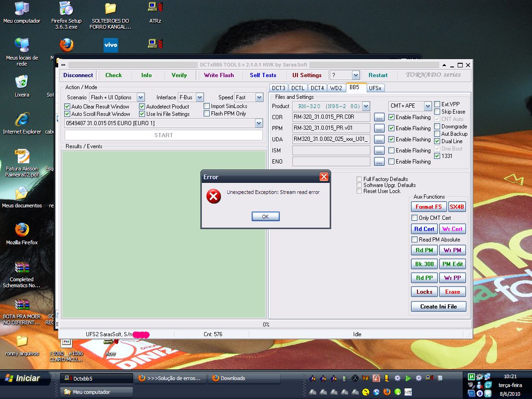Select the Meus documentos folder icon
Viewport: 532px width, 399px height.
(22, 197)
